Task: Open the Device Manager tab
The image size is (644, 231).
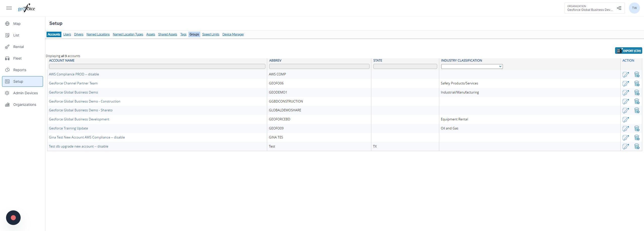Action: [233, 34]
